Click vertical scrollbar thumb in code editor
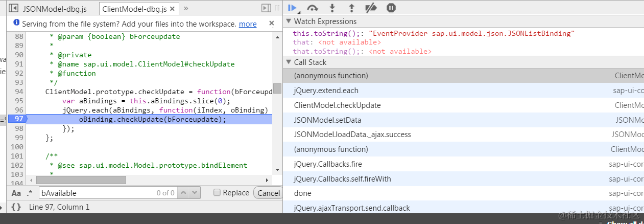 coord(277,88)
